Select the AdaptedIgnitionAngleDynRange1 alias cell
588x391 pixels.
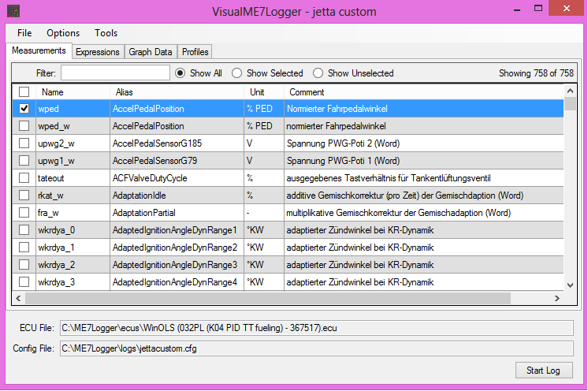click(x=177, y=230)
